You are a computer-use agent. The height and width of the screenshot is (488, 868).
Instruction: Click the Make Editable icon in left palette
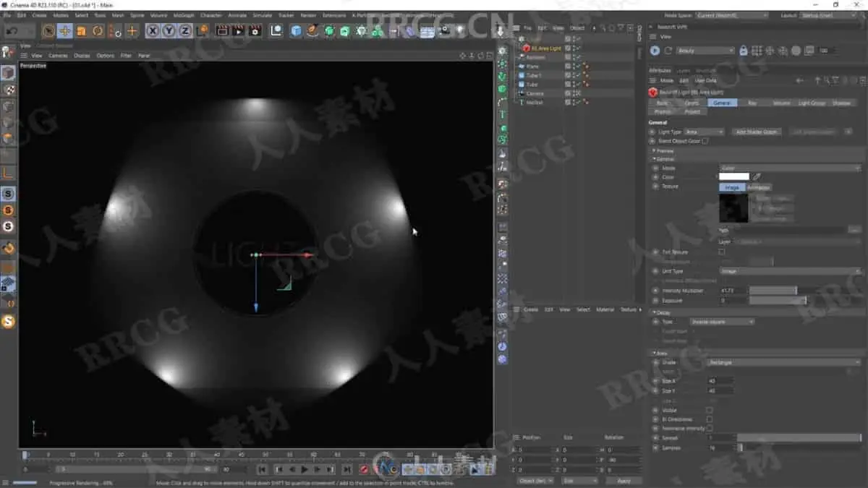click(8, 52)
